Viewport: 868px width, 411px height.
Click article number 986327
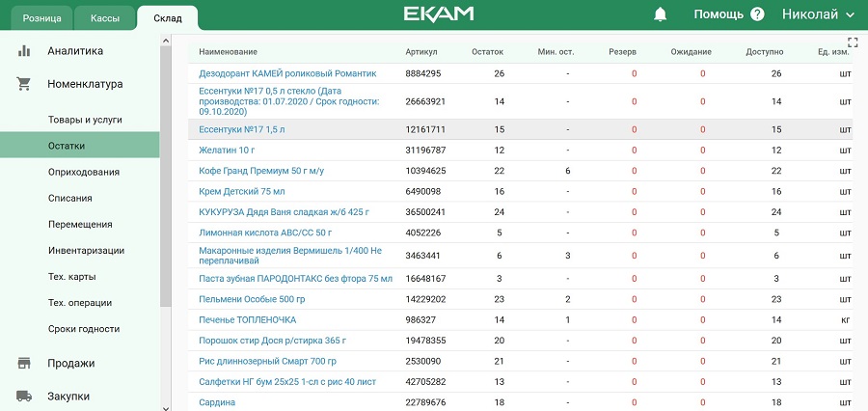[x=420, y=319]
